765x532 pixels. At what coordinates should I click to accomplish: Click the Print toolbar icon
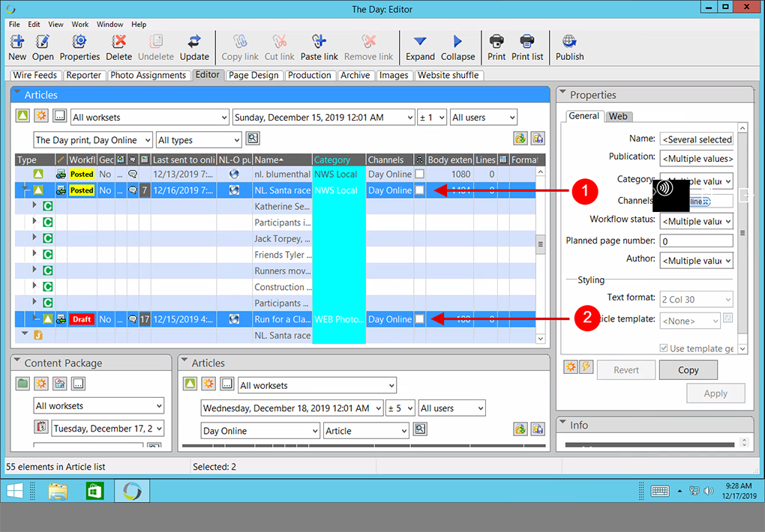(496, 47)
